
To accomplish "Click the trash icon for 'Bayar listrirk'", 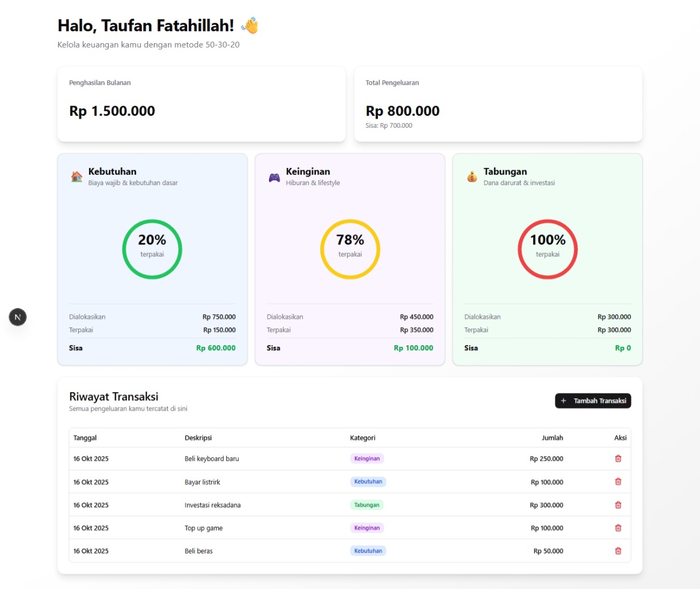I will click(618, 481).
